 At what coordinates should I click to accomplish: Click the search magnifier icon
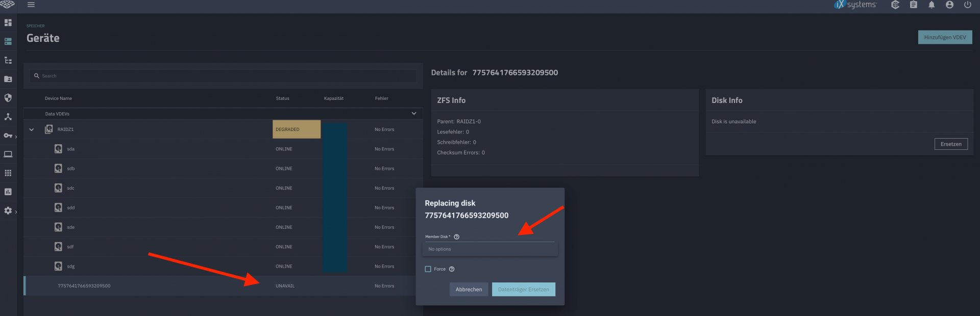37,76
